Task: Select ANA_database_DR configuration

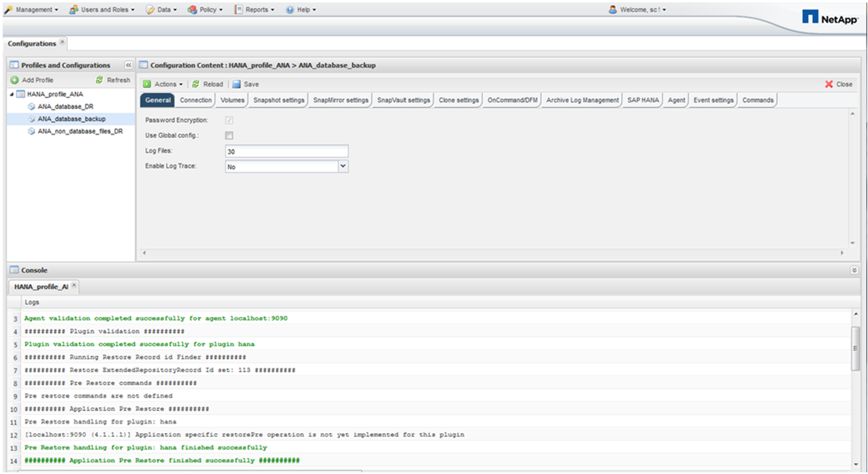Action: pos(65,107)
